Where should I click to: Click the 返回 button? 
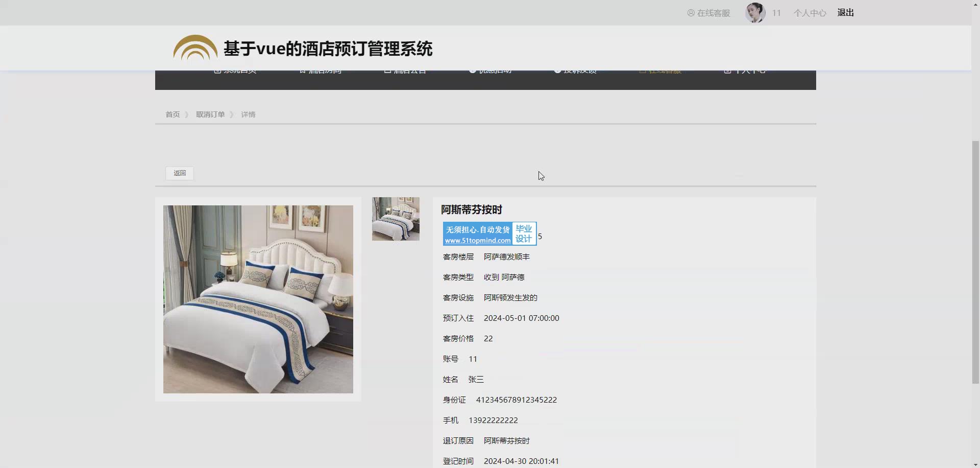coord(180,173)
